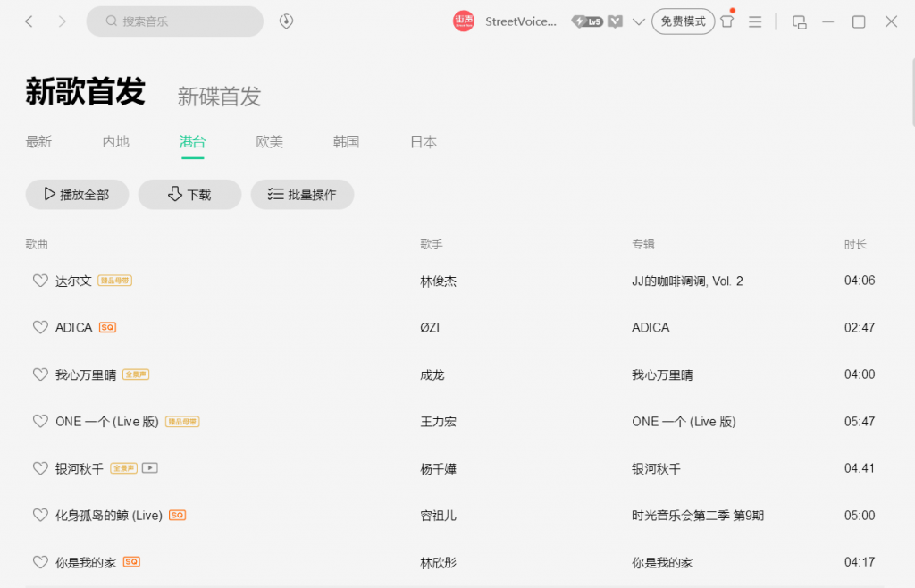Click the green VIP badge icon
915x588 pixels.
click(616, 21)
